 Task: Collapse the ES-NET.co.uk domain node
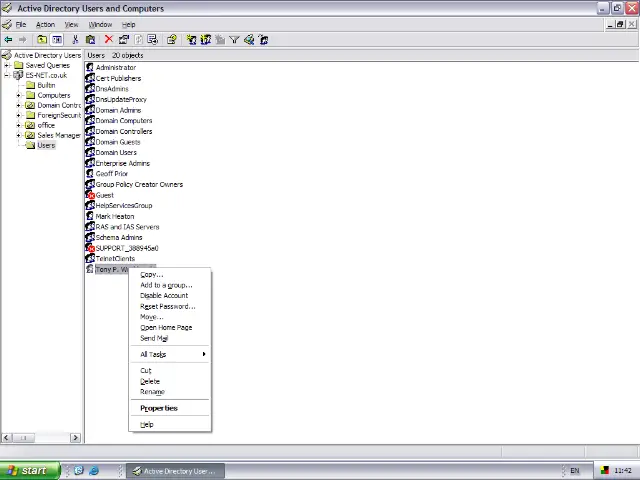click(x=7, y=75)
